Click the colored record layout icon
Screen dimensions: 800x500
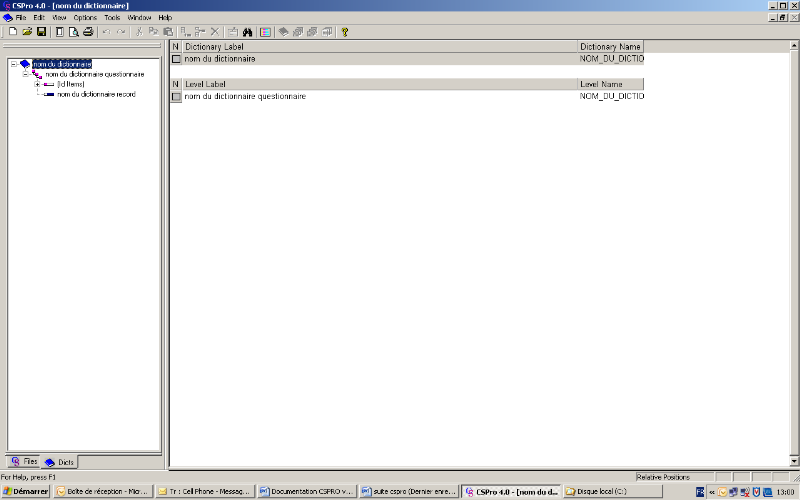pyautogui.click(x=265, y=32)
